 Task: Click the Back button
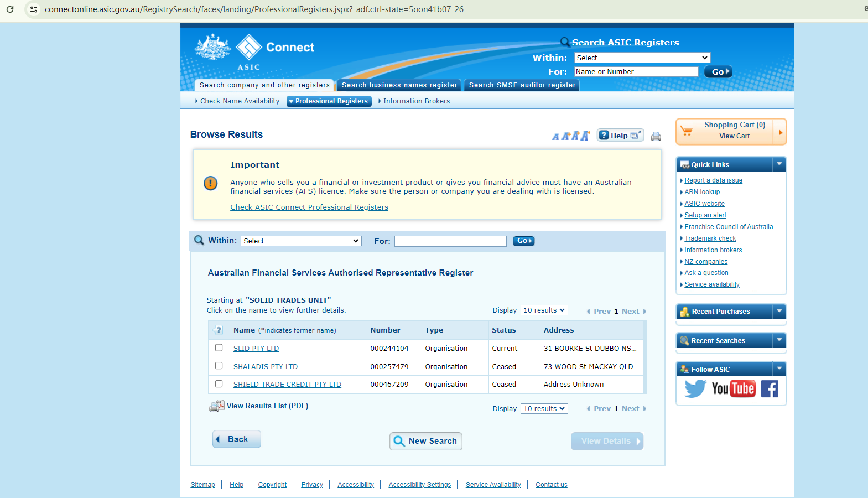pyautogui.click(x=237, y=439)
